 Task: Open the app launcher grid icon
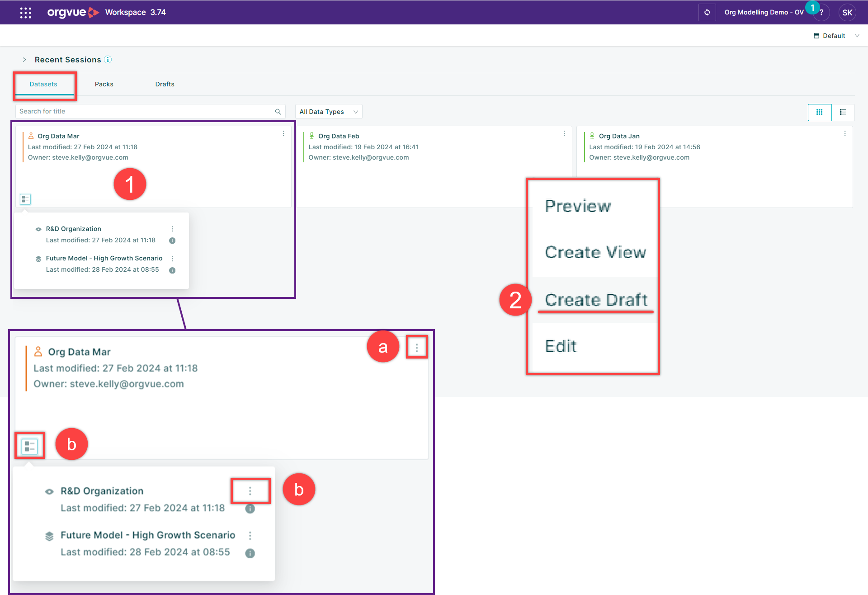[26, 13]
